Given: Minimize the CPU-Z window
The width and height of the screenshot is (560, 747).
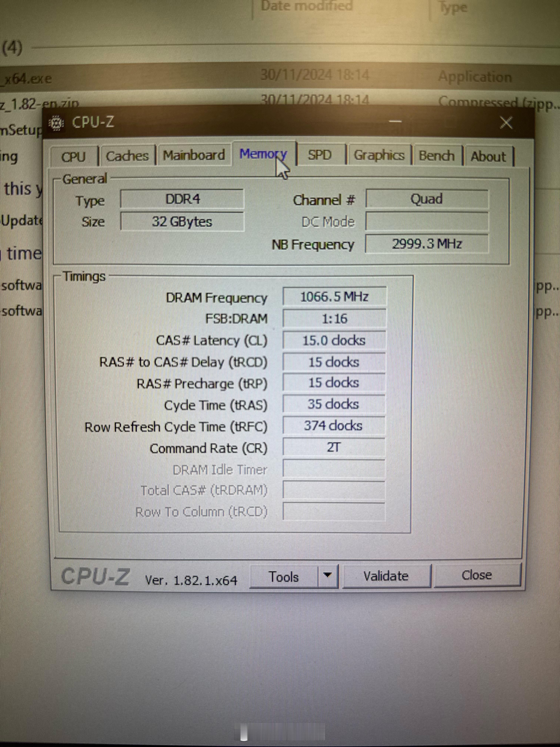Looking at the screenshot, I should tap(395, 121).
